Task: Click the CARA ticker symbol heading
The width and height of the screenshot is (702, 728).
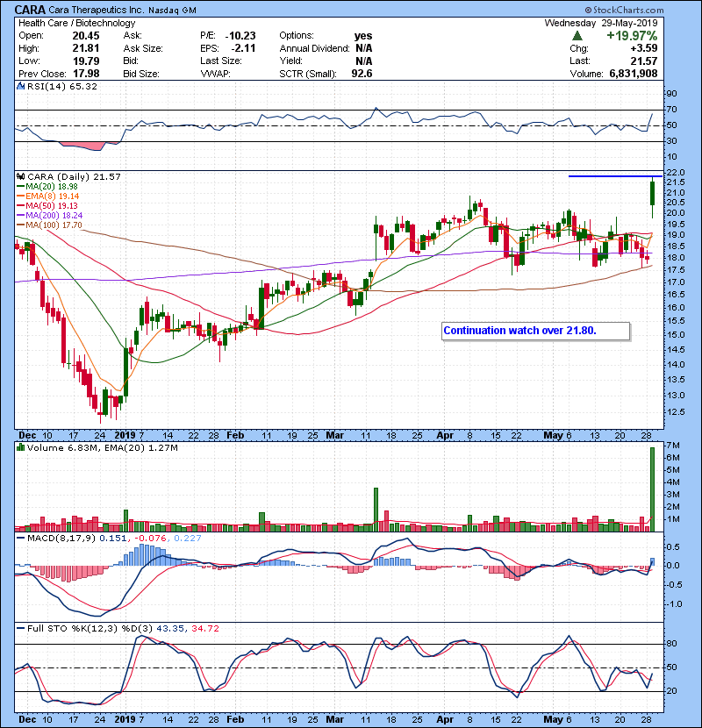Action: (30, 10)
